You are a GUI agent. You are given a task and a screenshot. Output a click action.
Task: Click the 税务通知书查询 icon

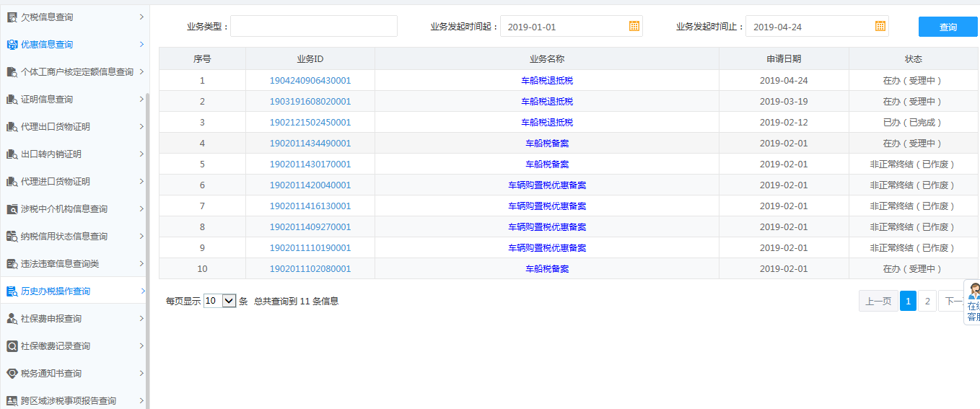tap(12, 374)
